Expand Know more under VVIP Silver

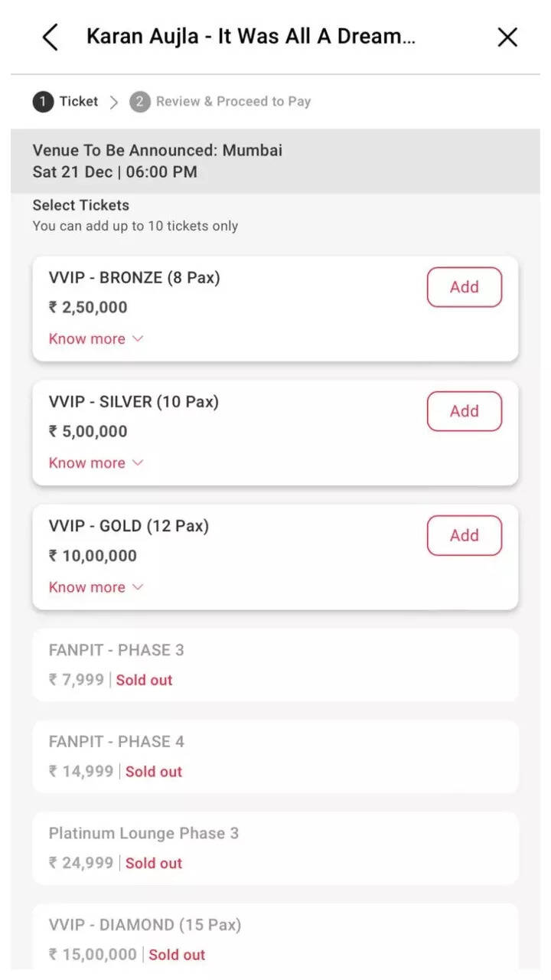pos(87,462)
